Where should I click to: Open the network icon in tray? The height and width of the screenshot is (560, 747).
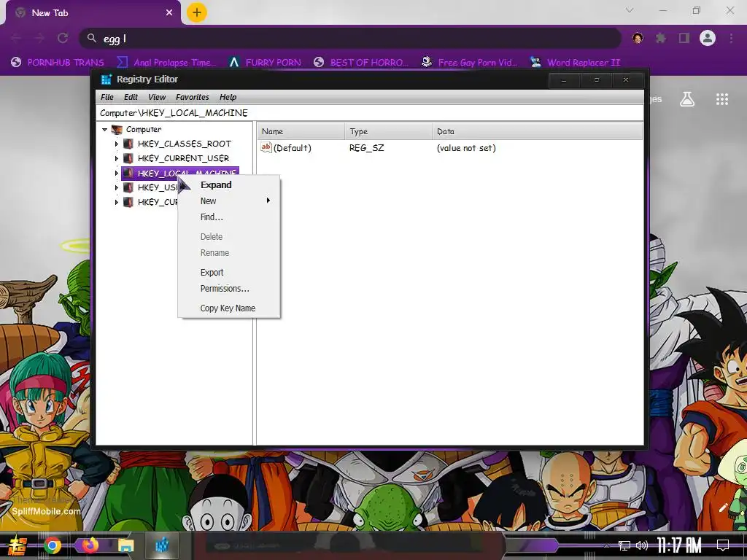point(624,545)
